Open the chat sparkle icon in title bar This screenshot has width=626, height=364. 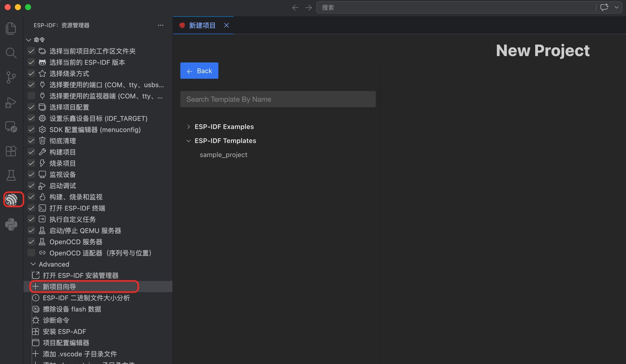tap(604, 7)
